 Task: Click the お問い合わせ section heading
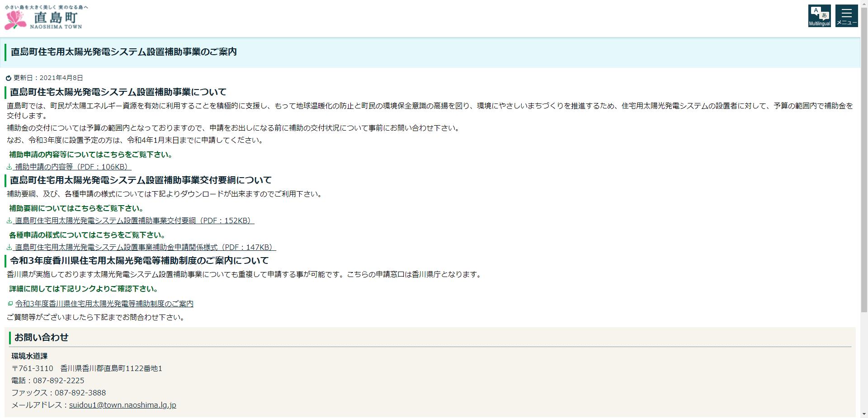tap(41, 338)
